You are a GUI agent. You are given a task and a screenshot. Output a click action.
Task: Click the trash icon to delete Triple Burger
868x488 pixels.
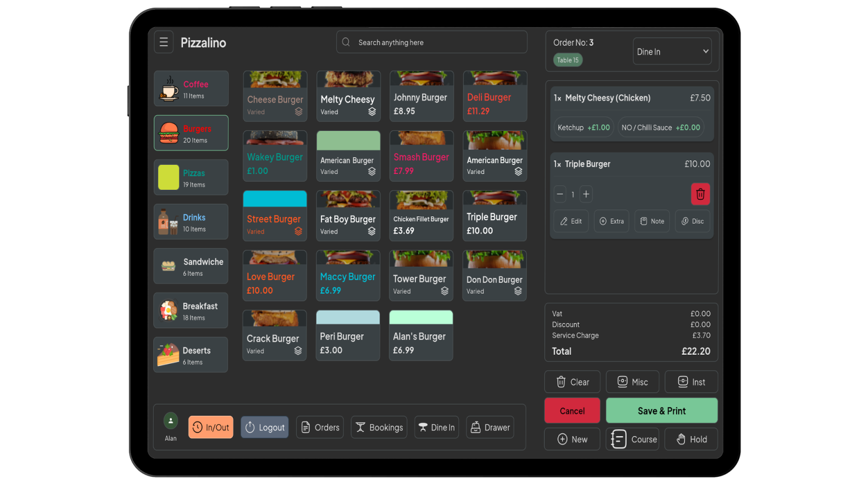(x=700, y=194)
